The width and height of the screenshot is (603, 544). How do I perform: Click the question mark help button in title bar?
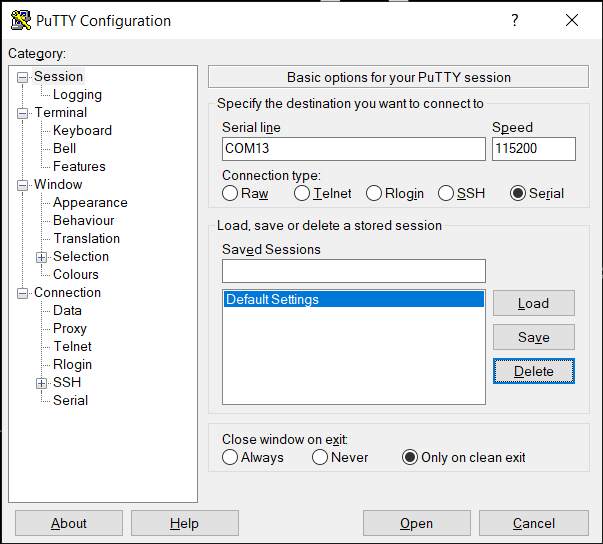[x=515, y=20]
